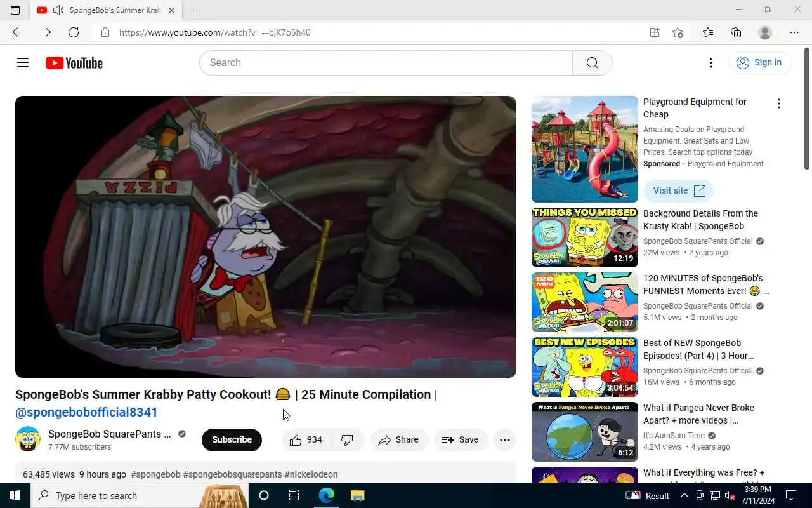Open Edge settings and more menu
Screen dimensions: 812x508
794,32
